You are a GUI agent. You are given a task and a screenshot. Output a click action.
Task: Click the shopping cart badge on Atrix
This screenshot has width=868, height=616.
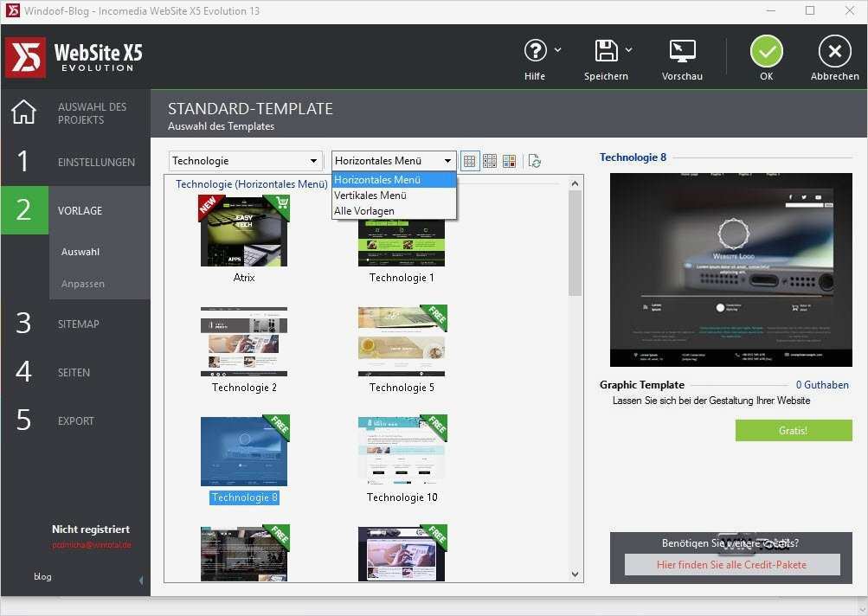280,203
